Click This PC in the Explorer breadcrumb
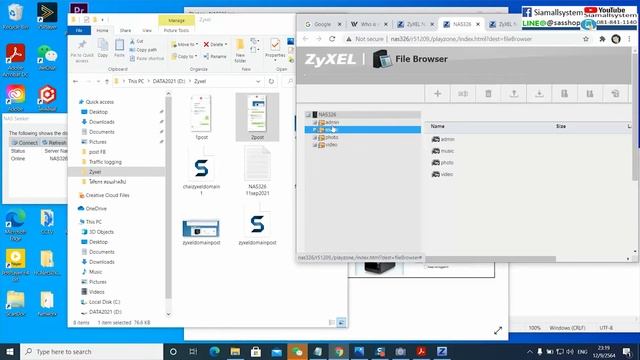Viewport: 640px width, 360px height. tap(136, 81)
